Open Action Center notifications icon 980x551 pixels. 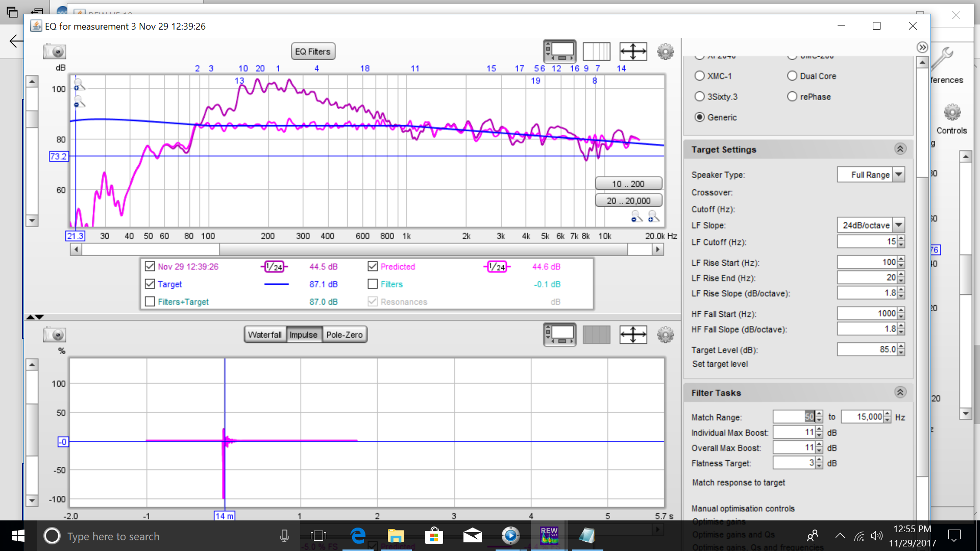[x=954, y=536]
